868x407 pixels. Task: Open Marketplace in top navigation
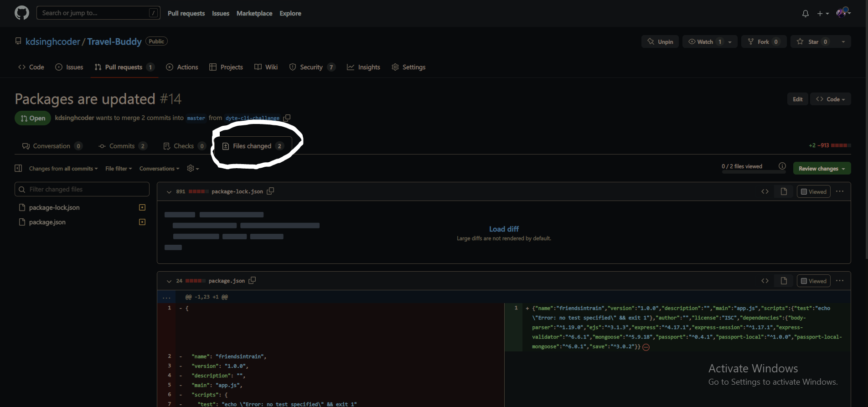click(x=254, y=13)
